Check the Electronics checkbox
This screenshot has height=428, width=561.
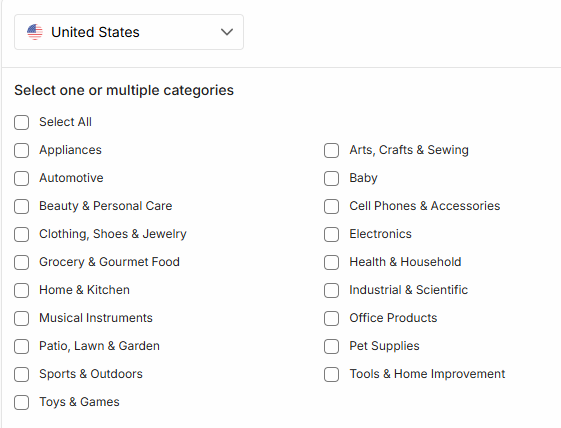(331, 234)
